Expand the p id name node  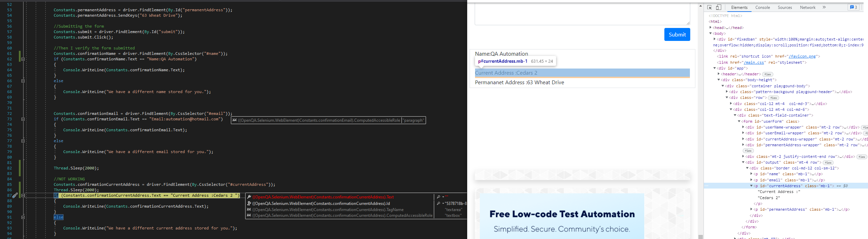(751, 174)
